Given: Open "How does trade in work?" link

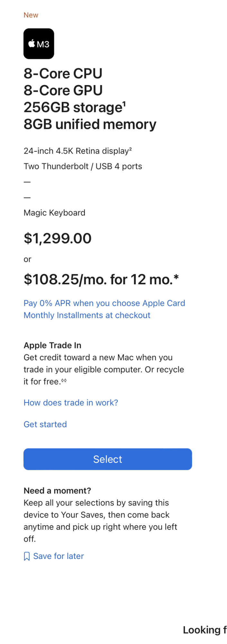Looking at the screenshot, I should (x=71, y=403).
